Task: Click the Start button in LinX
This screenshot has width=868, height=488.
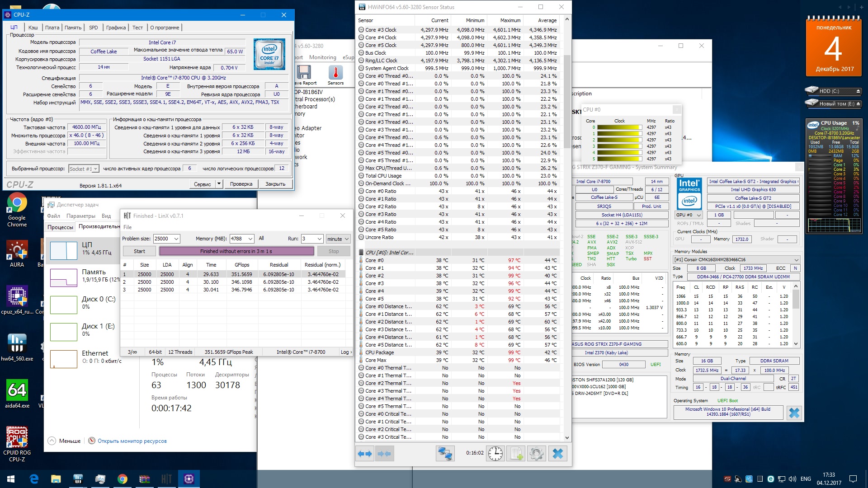Action: pos(139,251)
